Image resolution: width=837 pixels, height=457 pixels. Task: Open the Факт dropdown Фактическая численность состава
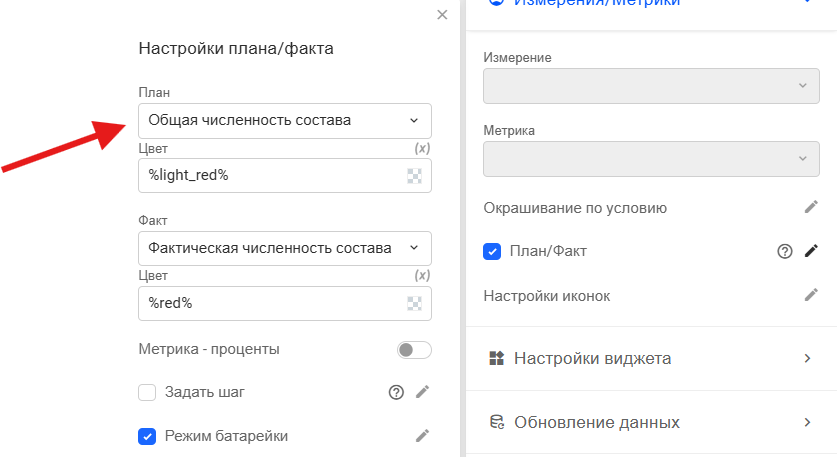285,248
